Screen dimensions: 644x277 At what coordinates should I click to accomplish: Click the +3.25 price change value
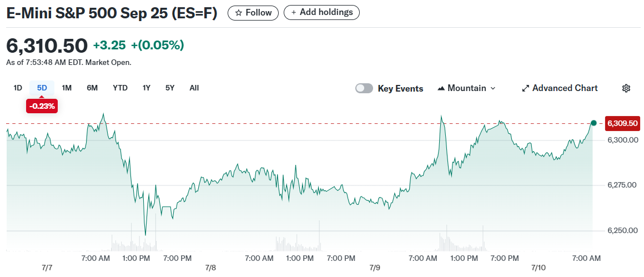[109, 45]
